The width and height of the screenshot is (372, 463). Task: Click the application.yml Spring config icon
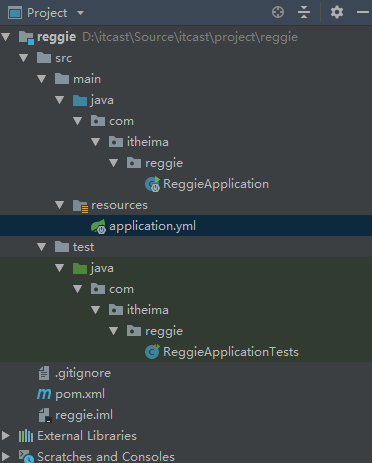(x=98, y=226)
